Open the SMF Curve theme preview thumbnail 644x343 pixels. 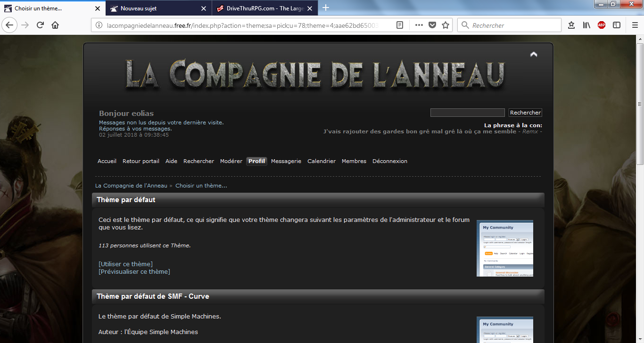(x=505, y=330)
